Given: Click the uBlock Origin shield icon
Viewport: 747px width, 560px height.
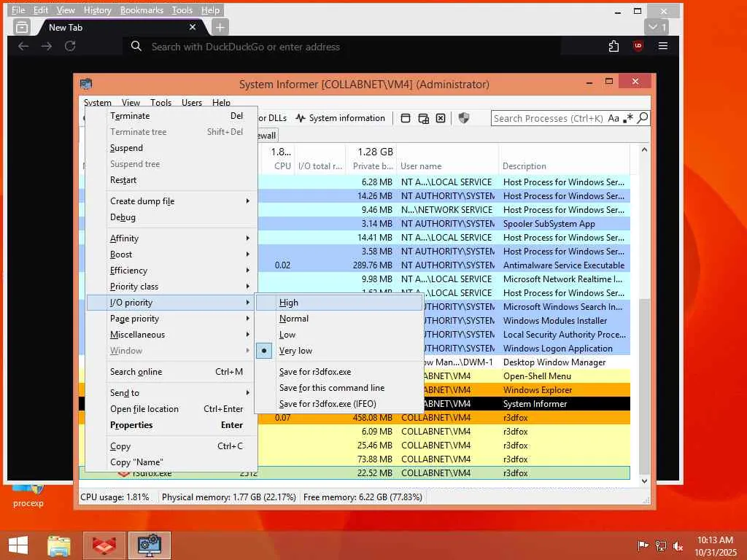Looking at the screenshot, I should [x=638, y=46].
